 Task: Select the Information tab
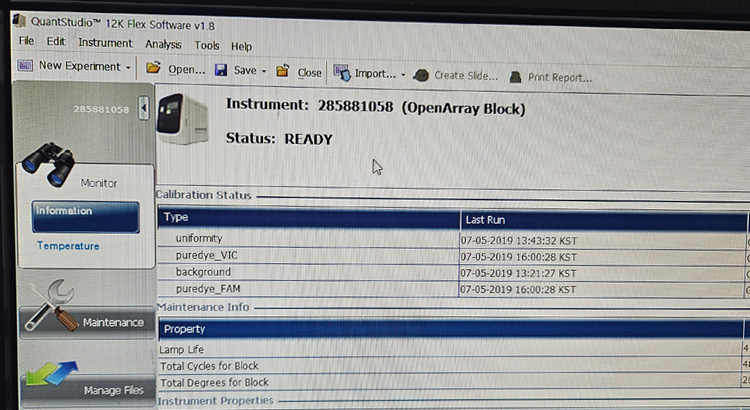(x=84, y=212)
